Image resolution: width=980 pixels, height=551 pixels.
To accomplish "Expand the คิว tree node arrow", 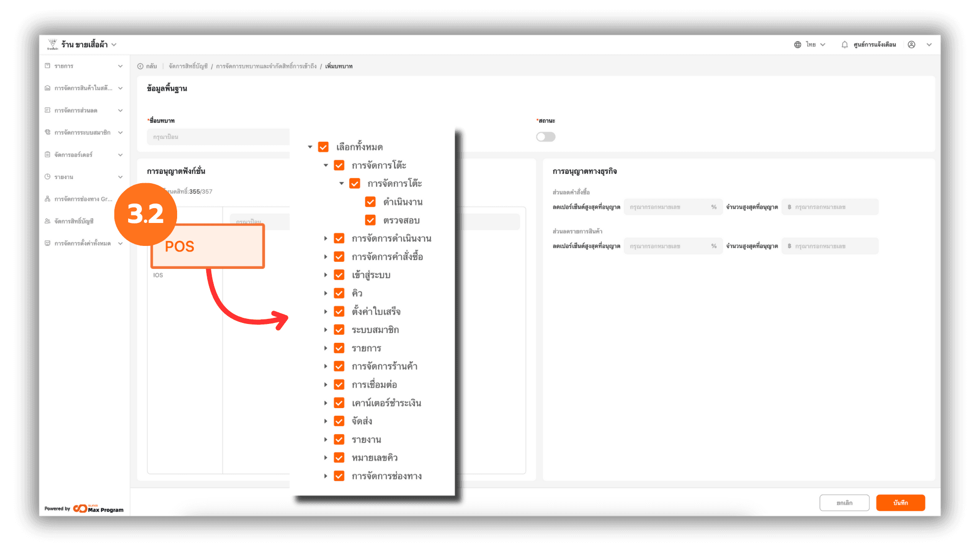I will [x=326, y=293].
